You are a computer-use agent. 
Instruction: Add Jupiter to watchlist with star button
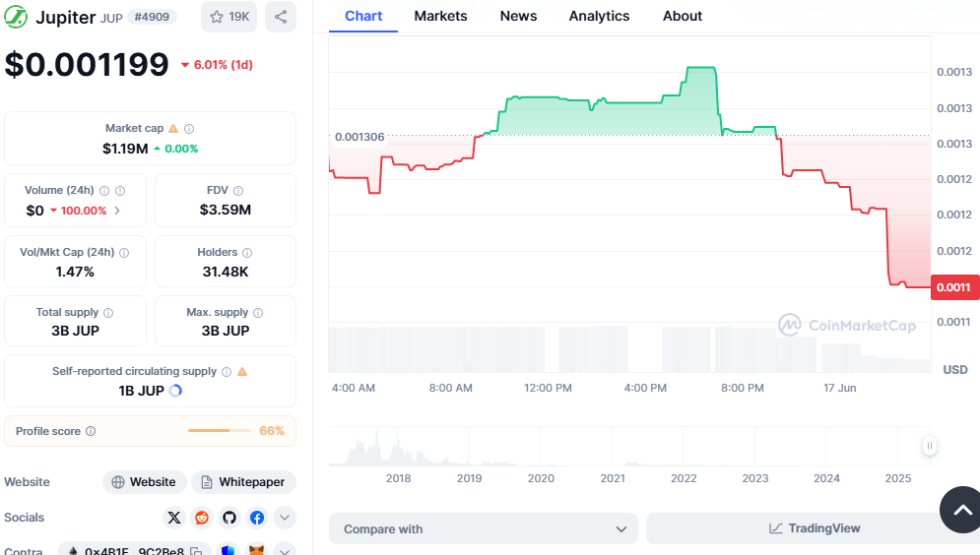pyautogui.click(x=229, y=17)
